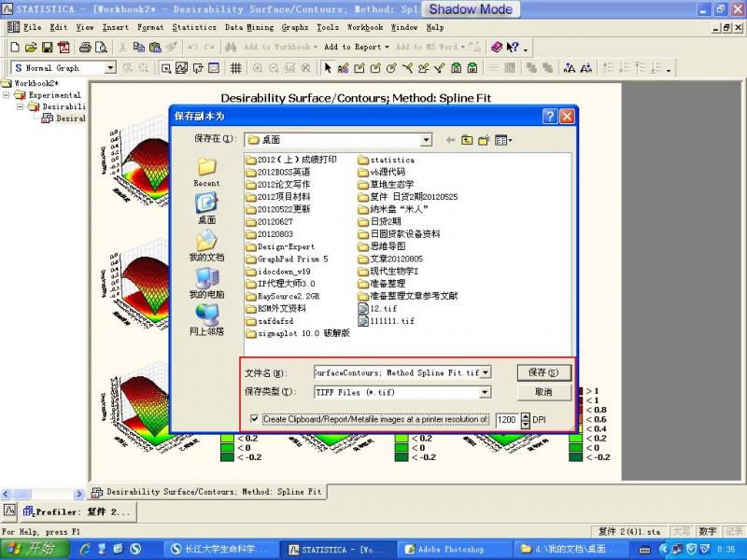747x560 pixels.
Task: Open the Graphs menu
Action: pyautogui.click(x=295, y=27)
